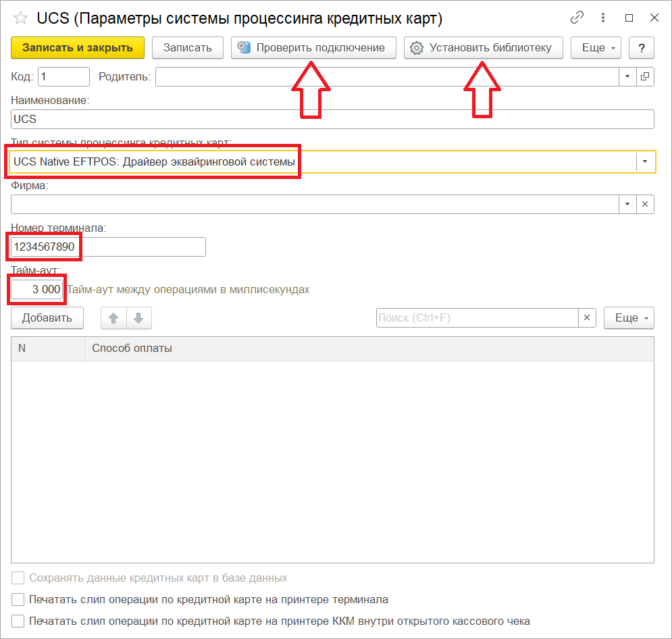Click the Добавить button
Viewport: 672px width, 639px height.
coord(47,318)
